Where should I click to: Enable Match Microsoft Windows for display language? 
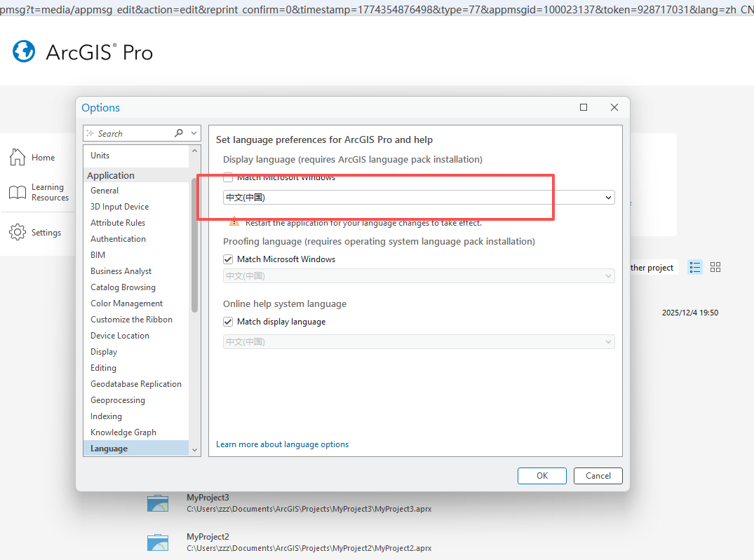click(x=228, y=178)
